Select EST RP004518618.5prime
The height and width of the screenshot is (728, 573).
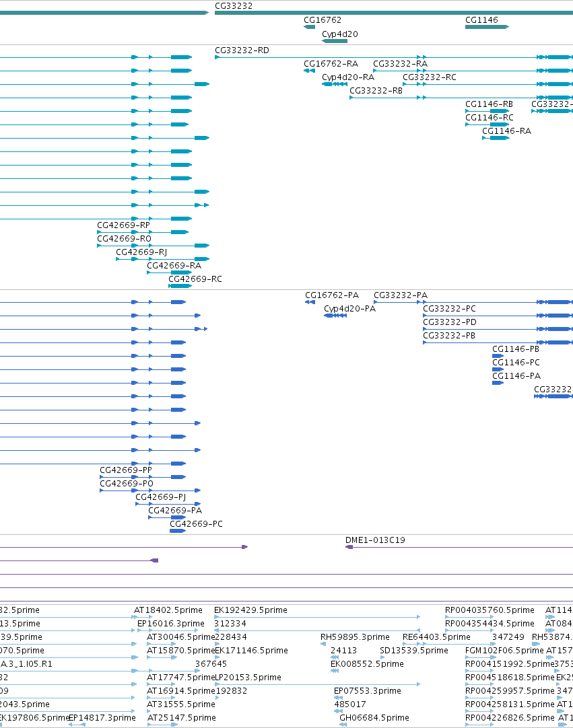pos(509,678)
